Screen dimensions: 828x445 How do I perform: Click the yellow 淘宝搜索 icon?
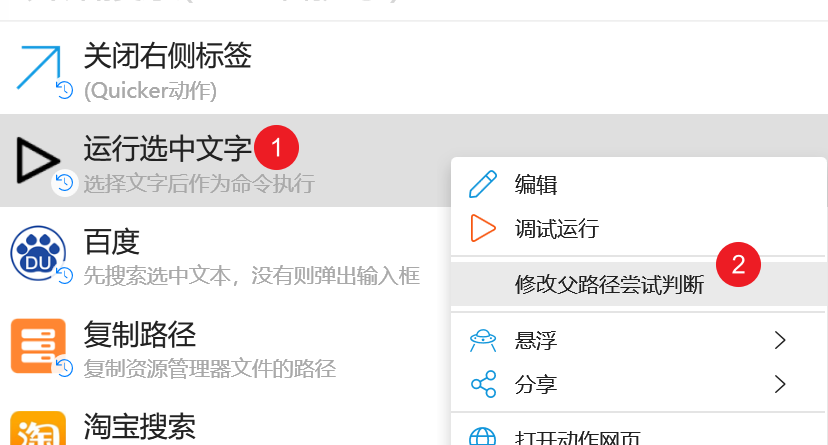pyautogui.click(x=38, y=429)
